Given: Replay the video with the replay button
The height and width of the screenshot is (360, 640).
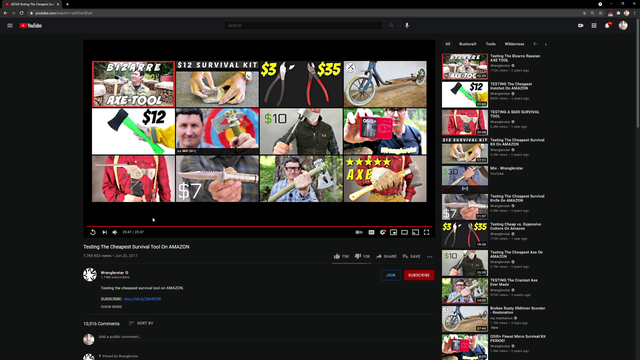Looking at the screenshot, I should click(x=93, y=232).
